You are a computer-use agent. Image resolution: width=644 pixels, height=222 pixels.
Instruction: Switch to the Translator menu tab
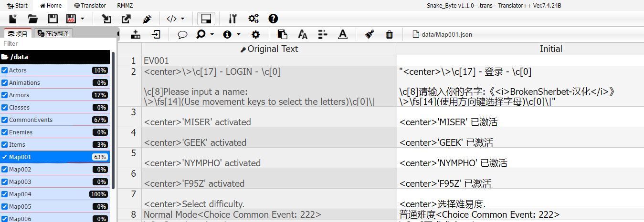(x=90, y=5)
